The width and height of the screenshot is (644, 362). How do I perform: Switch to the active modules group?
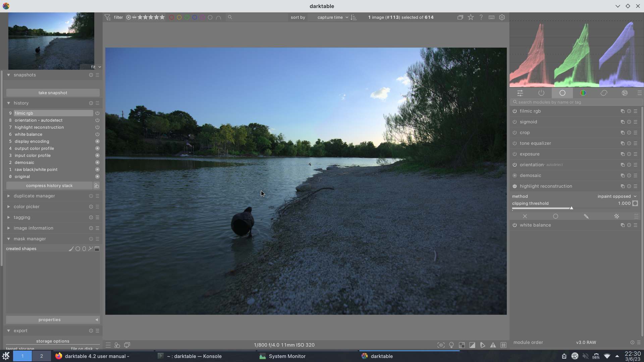point(541,93)
